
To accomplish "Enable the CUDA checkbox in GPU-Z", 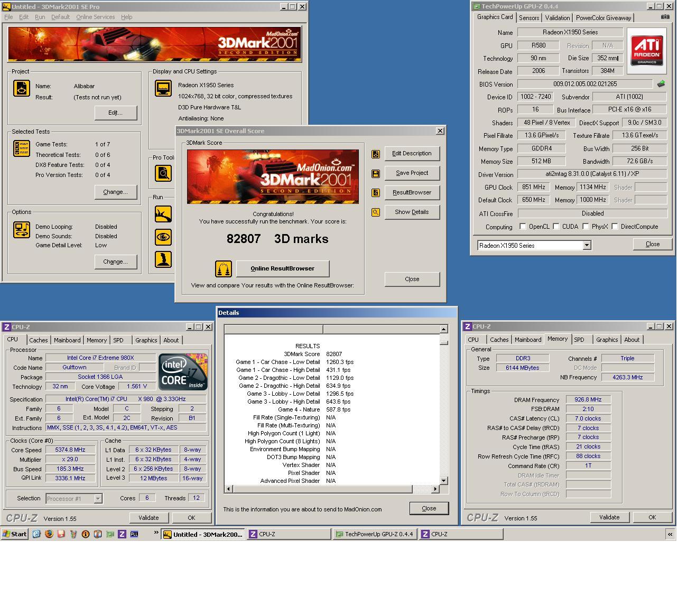I will click(x=556, y=227).
